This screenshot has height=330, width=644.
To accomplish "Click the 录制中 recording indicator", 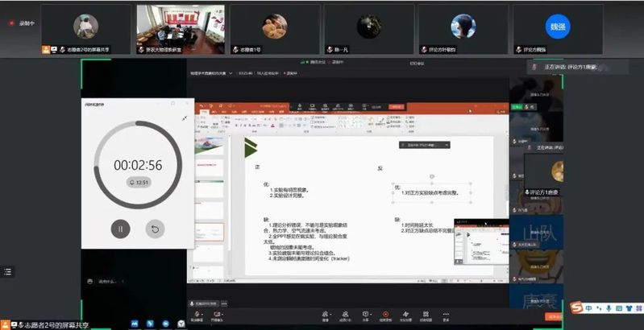I will 23,23.
